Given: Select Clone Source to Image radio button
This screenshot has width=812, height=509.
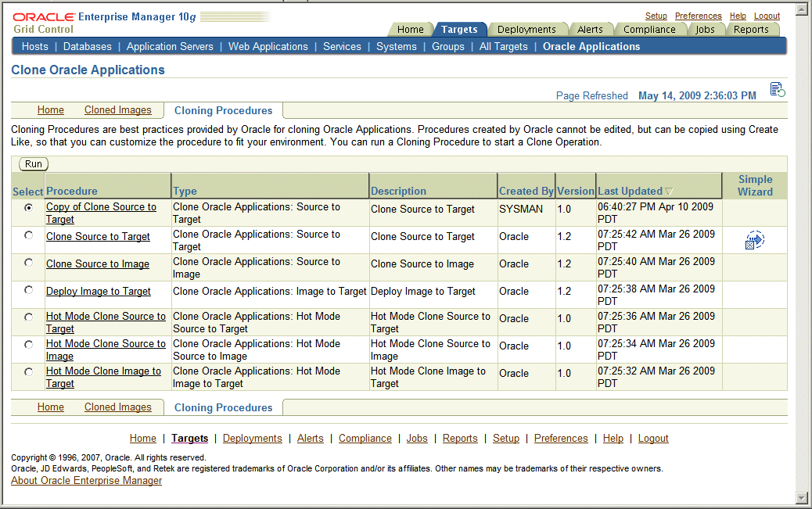Looking at the screenshot, I should [28, 263].
